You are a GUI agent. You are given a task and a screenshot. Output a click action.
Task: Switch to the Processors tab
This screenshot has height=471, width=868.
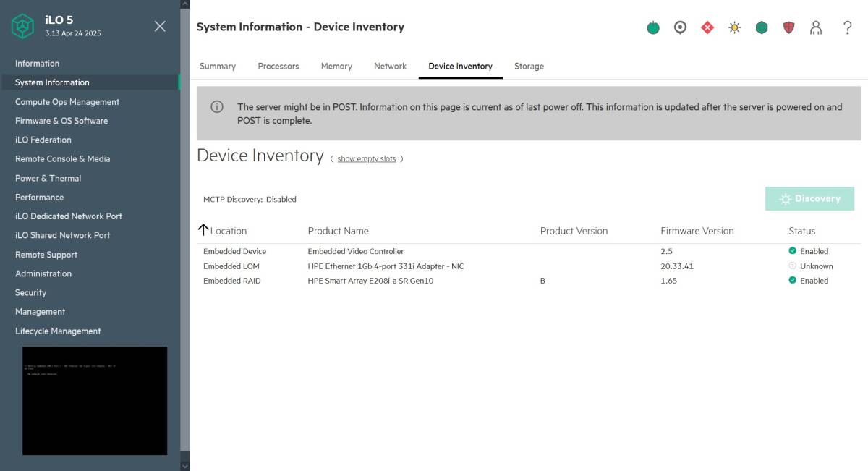coord(278,66)
